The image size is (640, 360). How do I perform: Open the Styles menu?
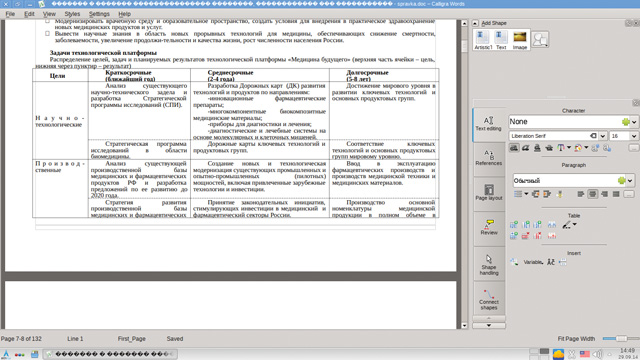click(x=72, y=14)
